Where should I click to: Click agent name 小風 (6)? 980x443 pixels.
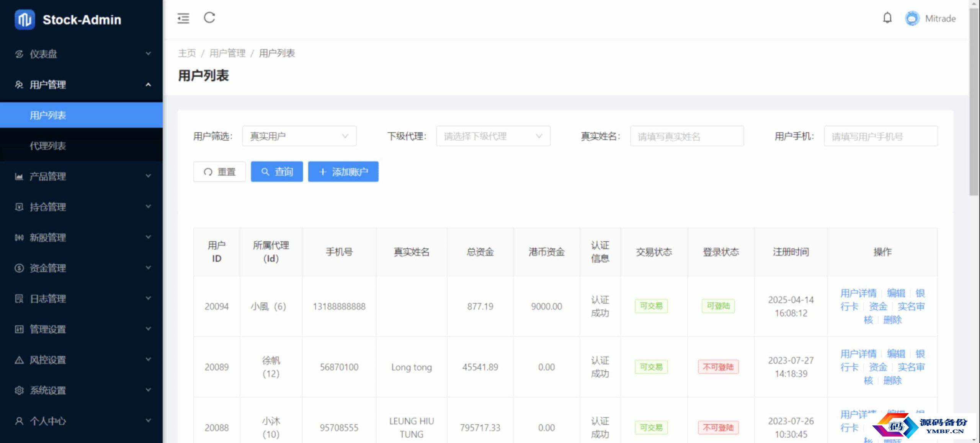click(268, 306)
